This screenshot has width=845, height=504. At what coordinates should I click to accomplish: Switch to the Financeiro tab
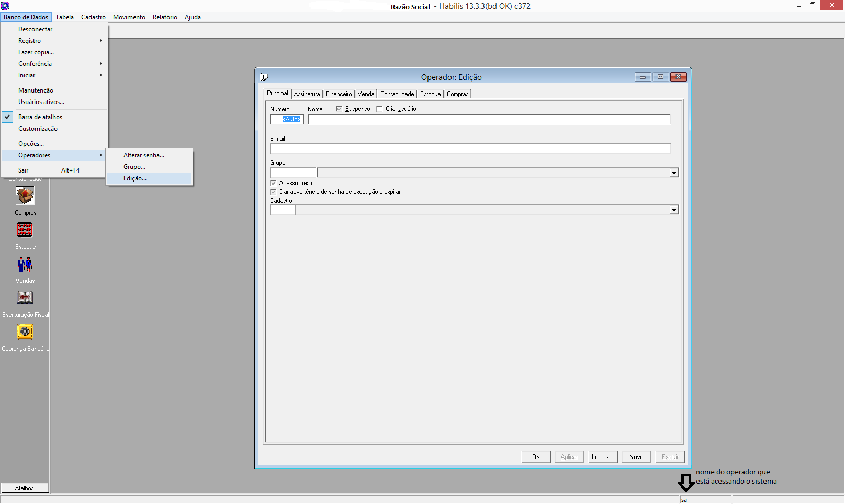point(339,94)
